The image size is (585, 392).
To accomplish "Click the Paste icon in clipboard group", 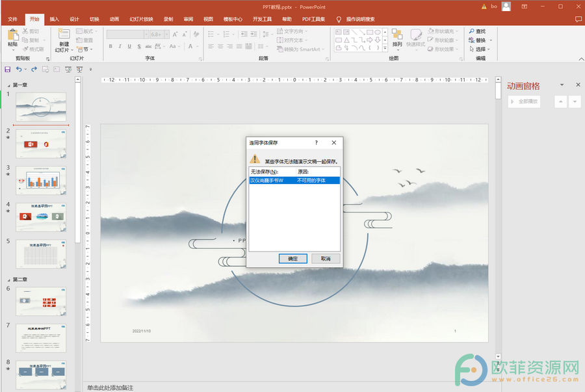I will point(13,34).
